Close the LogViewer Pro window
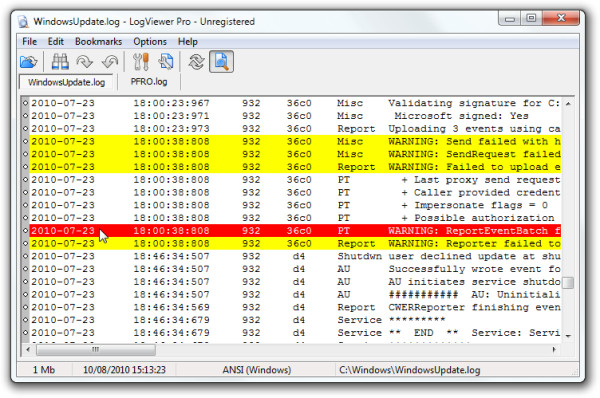Screen dimensions: 600x398 click(x=561, y=18)
